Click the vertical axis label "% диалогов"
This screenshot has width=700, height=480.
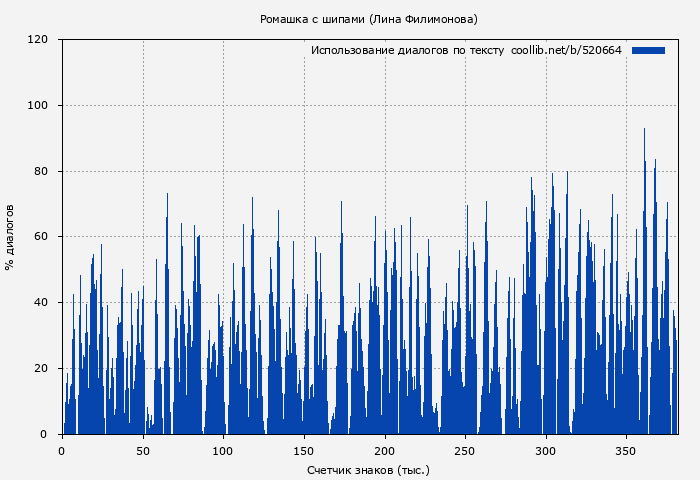point(10,237)
